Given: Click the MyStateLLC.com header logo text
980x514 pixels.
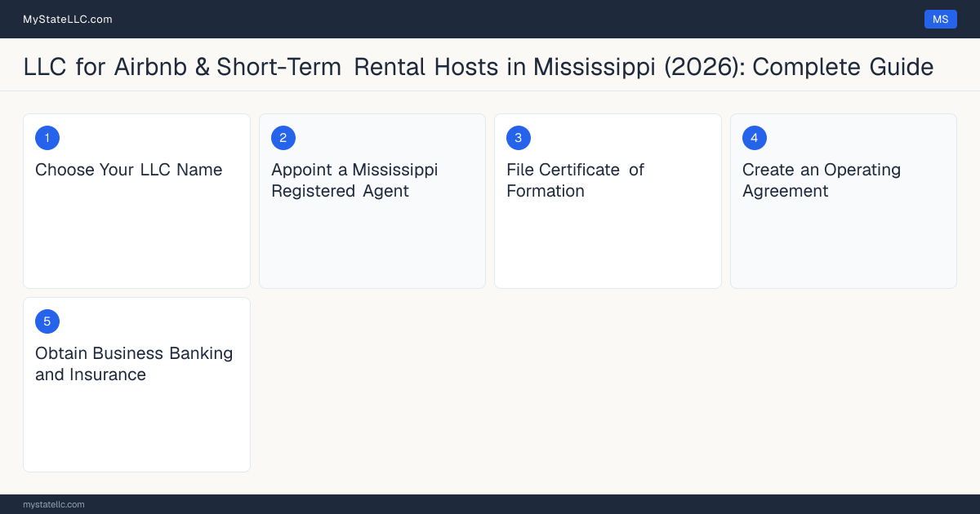Looking at the screenshot, I should tap(68, 20).
